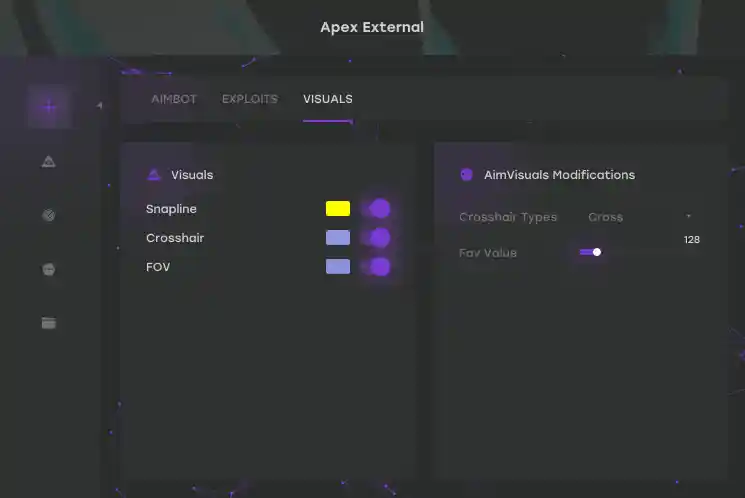This screenshot has height=498, width=745.
Task: Click the Apex External title
Action: (x=372, y=27)
